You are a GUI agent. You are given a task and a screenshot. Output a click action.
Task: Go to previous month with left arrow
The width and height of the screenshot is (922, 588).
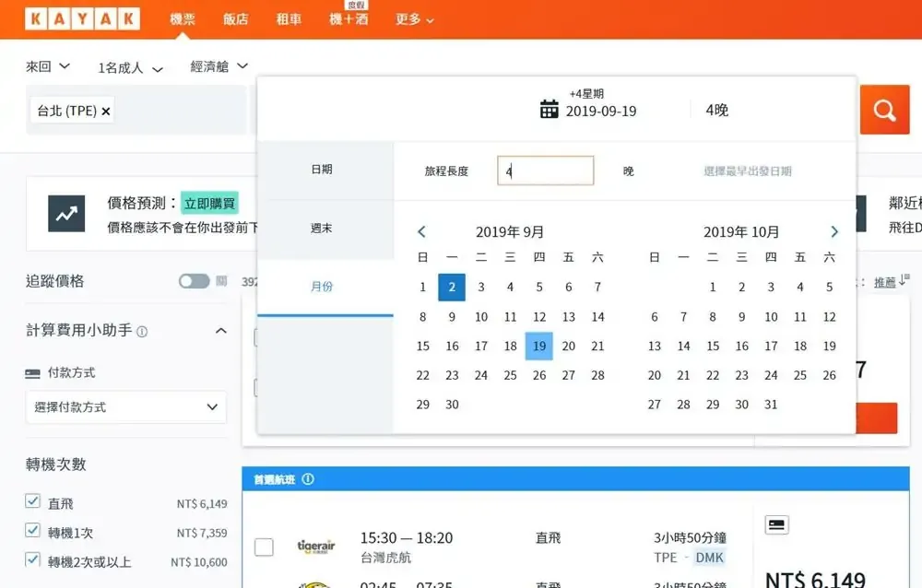(x=421, y=232)
